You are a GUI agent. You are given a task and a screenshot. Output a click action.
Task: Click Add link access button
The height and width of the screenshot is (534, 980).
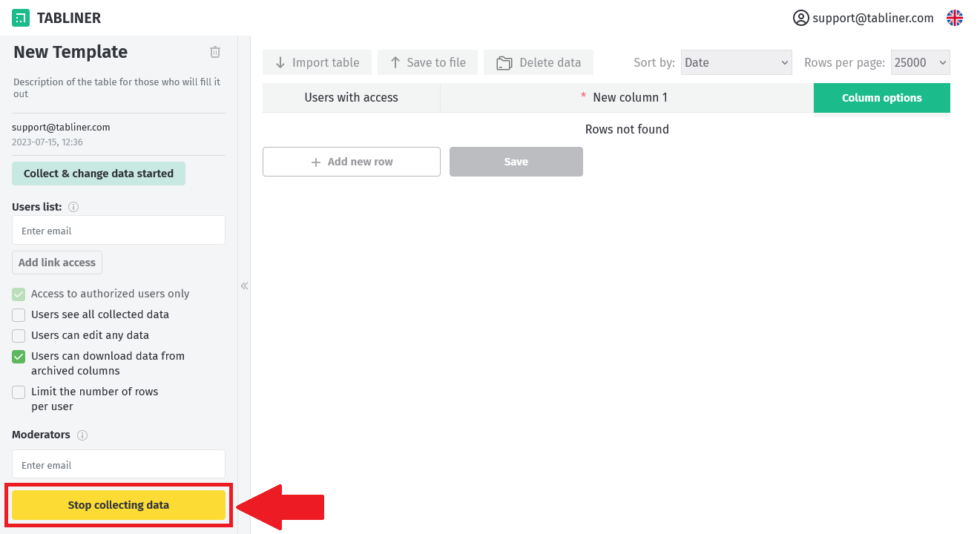pos(57,263)
